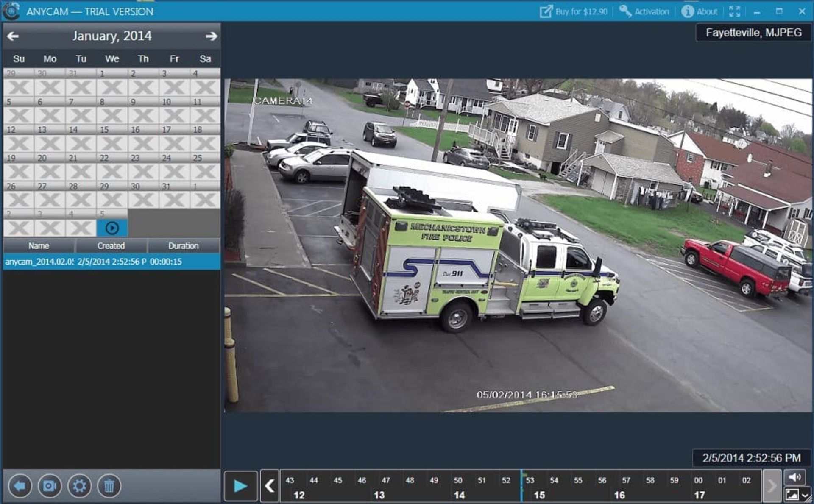This screenshot has height=504, width=814.
Task: Click the back arrow button in bottom toolbar
Action: 20,486
